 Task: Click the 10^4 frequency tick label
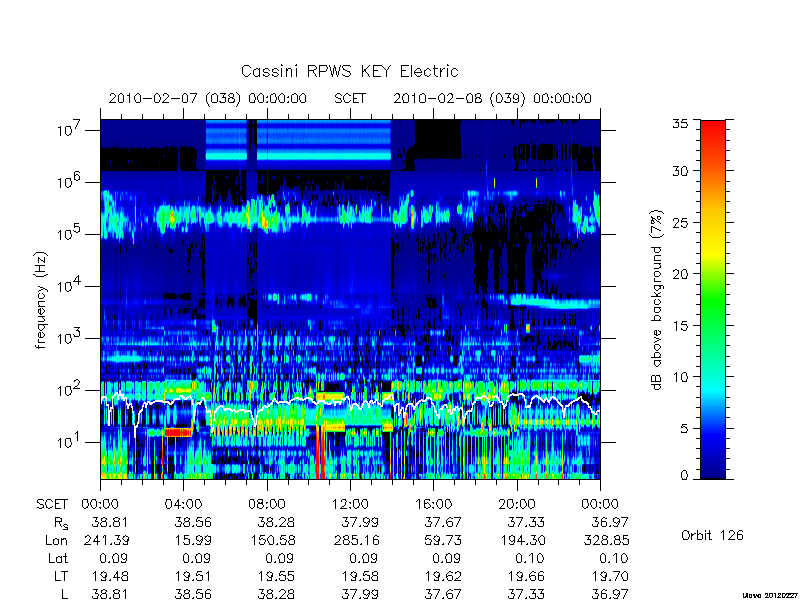tap(70, 286)
